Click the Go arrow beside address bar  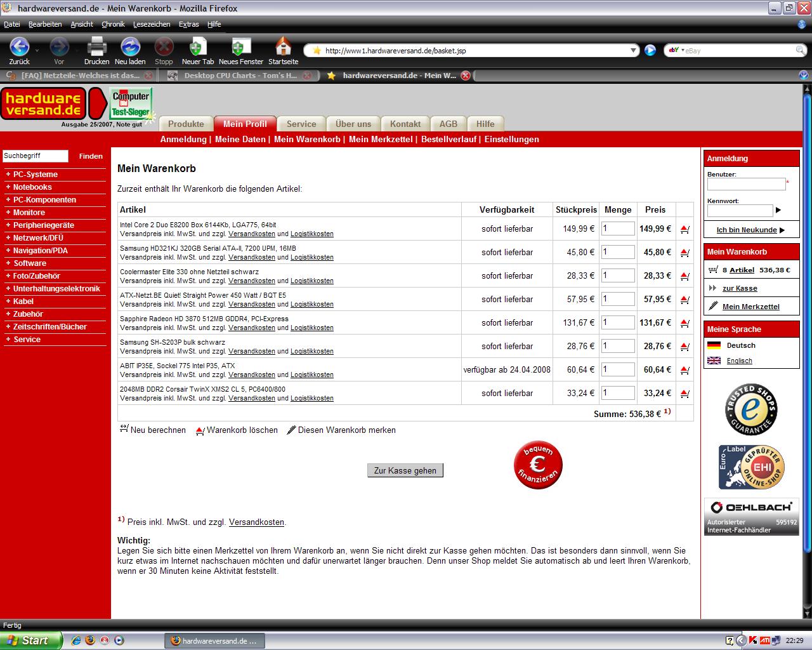point(650,50)
